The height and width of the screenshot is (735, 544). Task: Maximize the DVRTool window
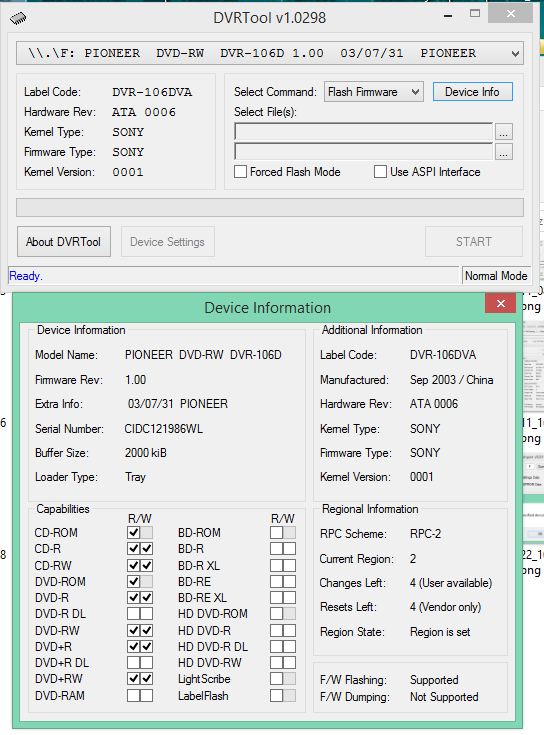(x=475, y=14)
